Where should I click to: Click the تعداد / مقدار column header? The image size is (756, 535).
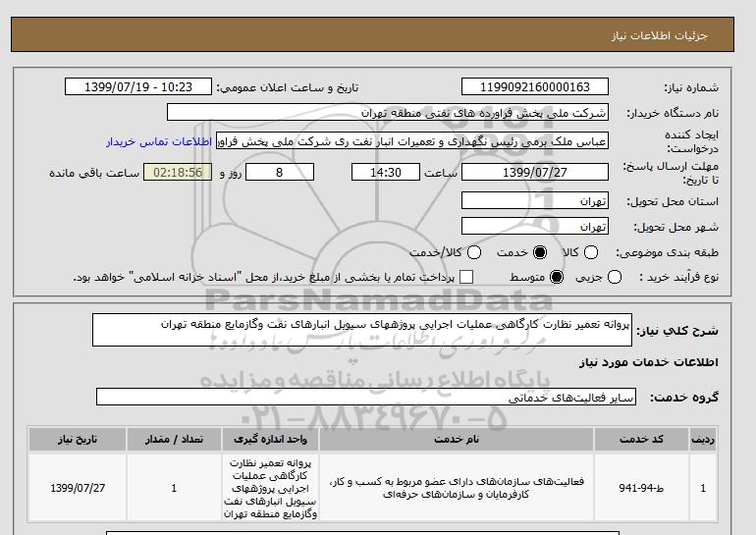[x=174, y=439]
